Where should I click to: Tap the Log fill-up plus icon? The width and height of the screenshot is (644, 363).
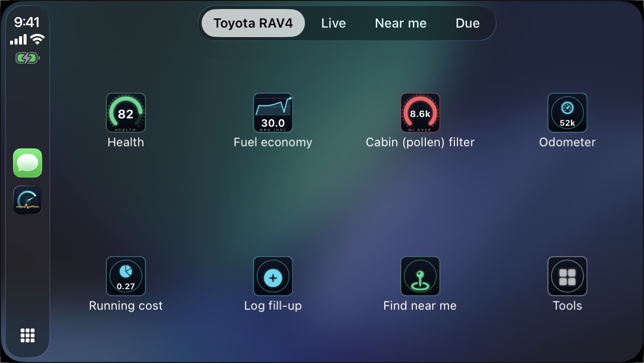[x=273, y=276]
